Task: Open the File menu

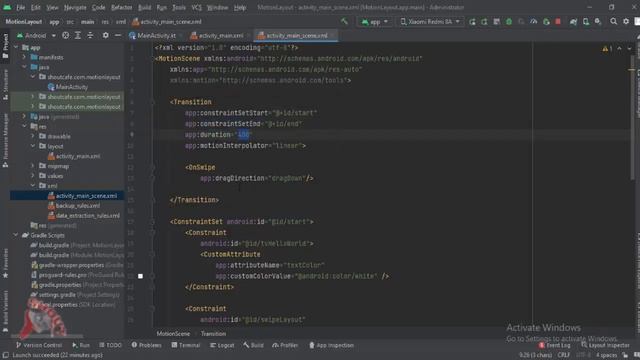Action: pyautogui.click(x=21, y=7)
